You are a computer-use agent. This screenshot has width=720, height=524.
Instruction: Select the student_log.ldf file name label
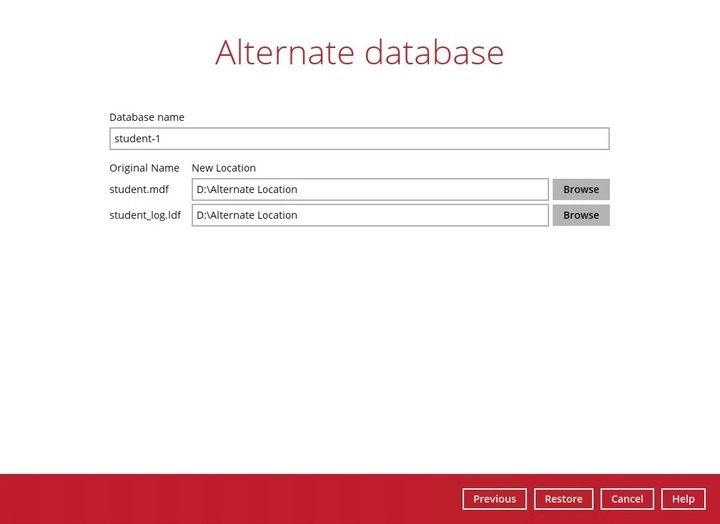point(145,215)
